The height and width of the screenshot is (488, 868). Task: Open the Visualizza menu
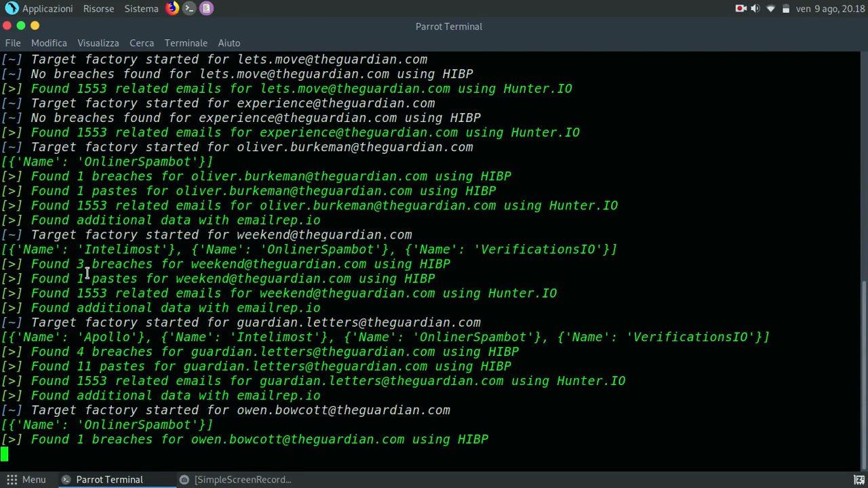pos(98,43)
